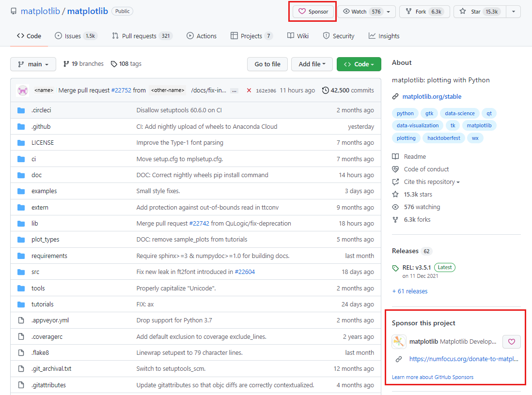Click the history icon showing 42,500 commits
The width and height of the screenshot is (532, 395).
tap(326, 90)
